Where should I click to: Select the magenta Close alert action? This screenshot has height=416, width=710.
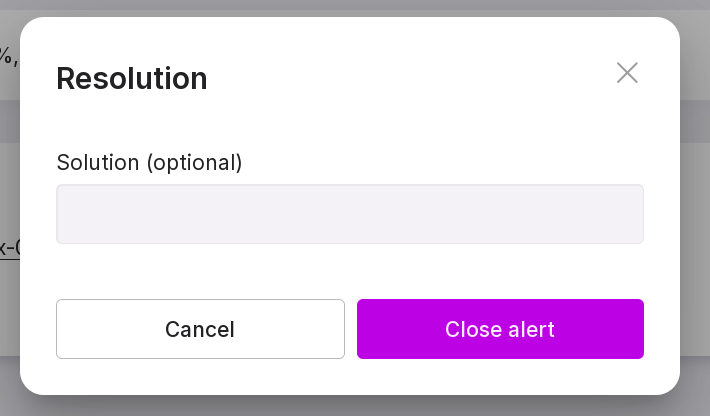tap(500, 329)
